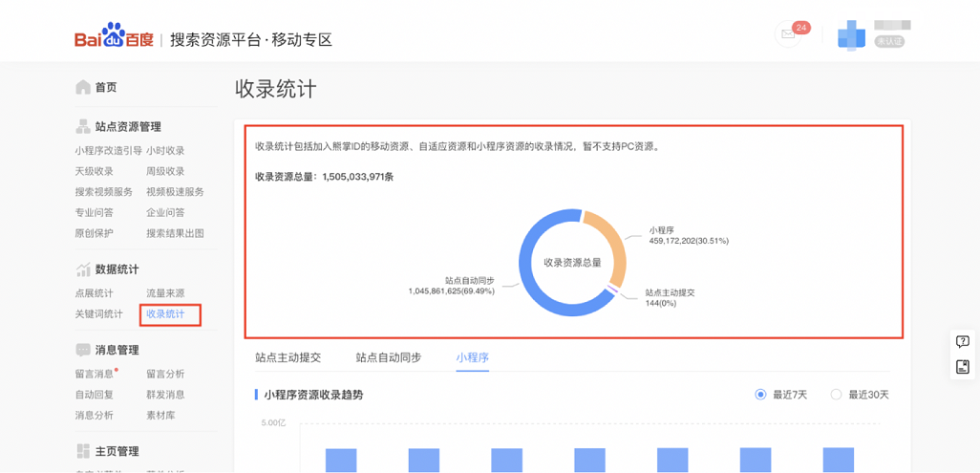This screenshot has width=980, height=473.
Task: Open the 收录统计 sidebar link
Action: (165, 314)
